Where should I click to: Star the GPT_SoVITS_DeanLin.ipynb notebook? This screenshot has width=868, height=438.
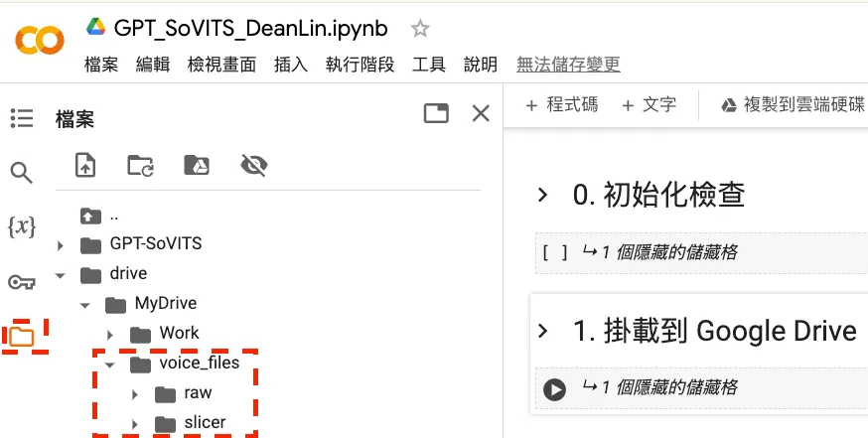click(x=420, y=28)
